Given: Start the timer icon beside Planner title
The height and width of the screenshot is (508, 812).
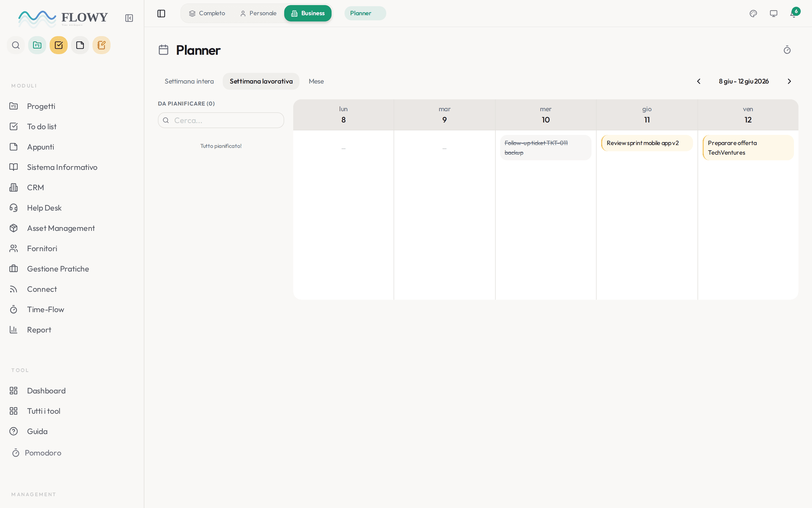Looking at the screenshot, I should pos(787,50).
